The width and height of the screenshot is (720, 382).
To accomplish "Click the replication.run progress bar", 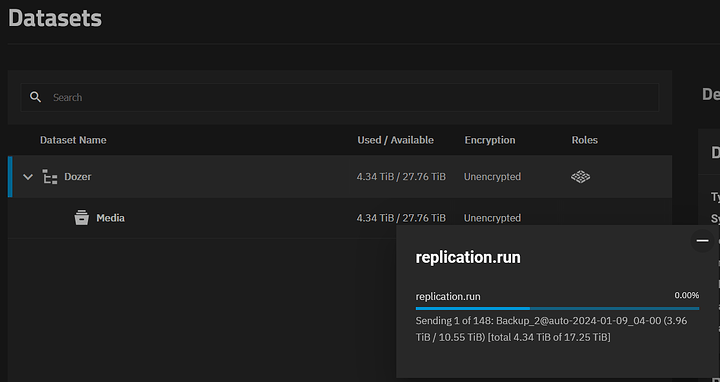I will (x=557, y=309).
